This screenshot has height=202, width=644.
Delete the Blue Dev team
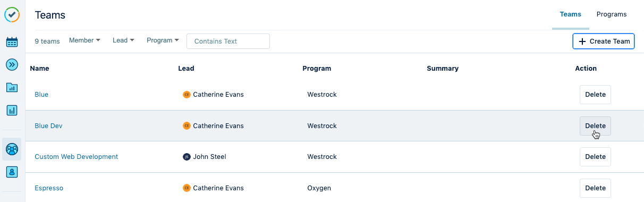point(595,126)
